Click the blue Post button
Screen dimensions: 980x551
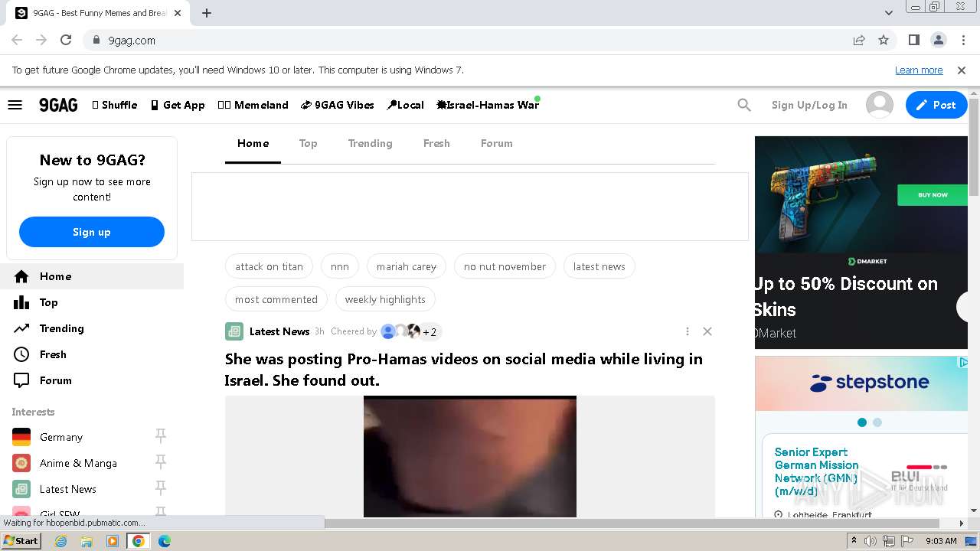(x=936, y=105)
